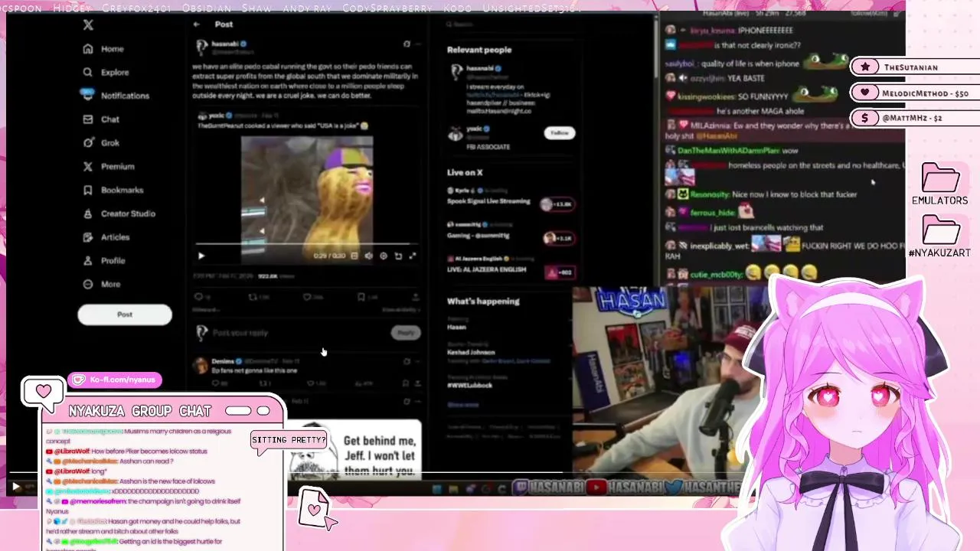980x551 pixels.
Task: Mute the tweet video volume
Action: pos(368,256)
